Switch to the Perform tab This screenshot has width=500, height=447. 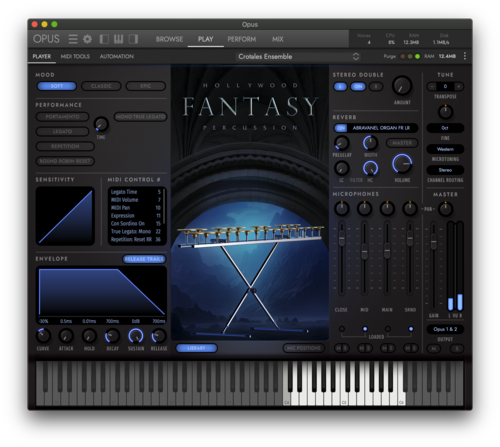(242, 39)
